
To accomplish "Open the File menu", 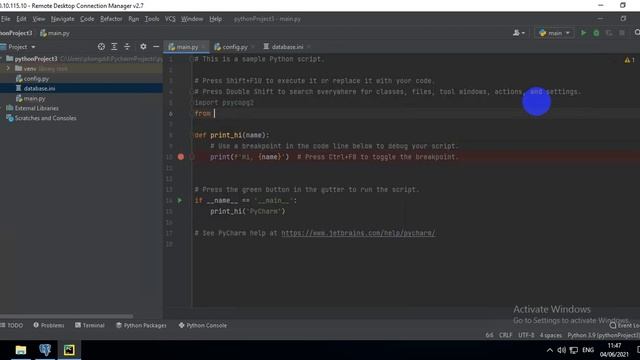I will pyautogui.click(x=6, y=19).
